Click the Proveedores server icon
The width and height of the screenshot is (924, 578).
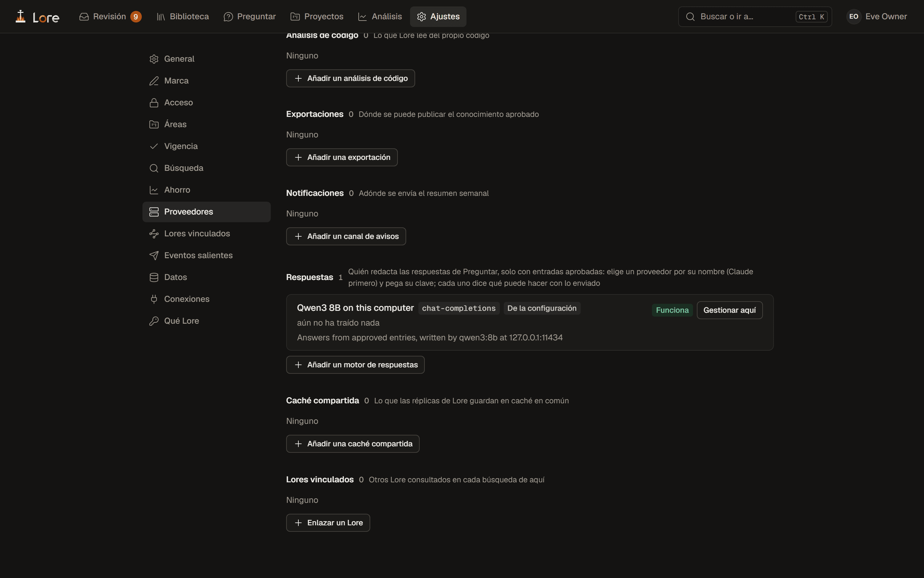pos(154,212)
